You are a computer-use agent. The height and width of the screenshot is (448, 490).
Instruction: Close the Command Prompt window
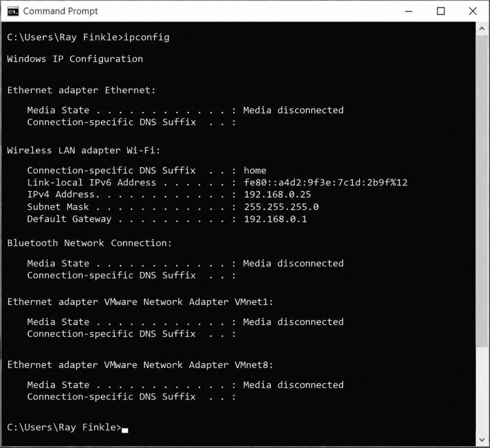click(472, 11)
